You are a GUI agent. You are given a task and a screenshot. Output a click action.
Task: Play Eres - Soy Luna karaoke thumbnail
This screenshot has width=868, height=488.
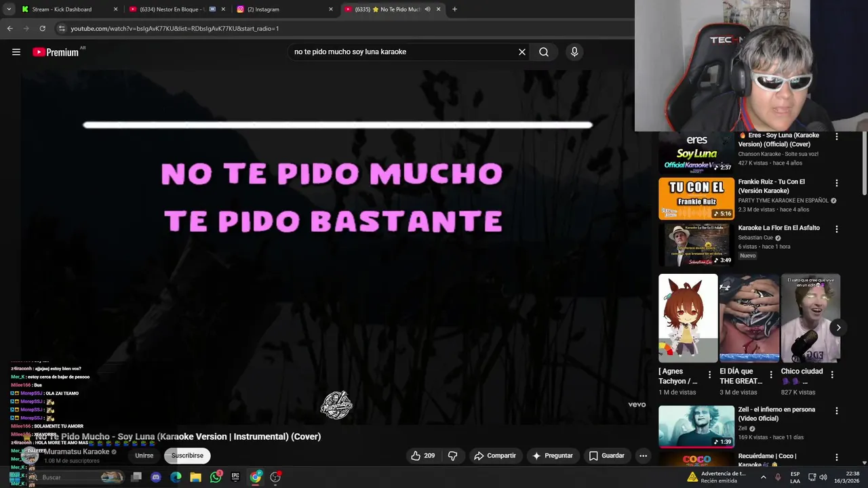(696, 152)
